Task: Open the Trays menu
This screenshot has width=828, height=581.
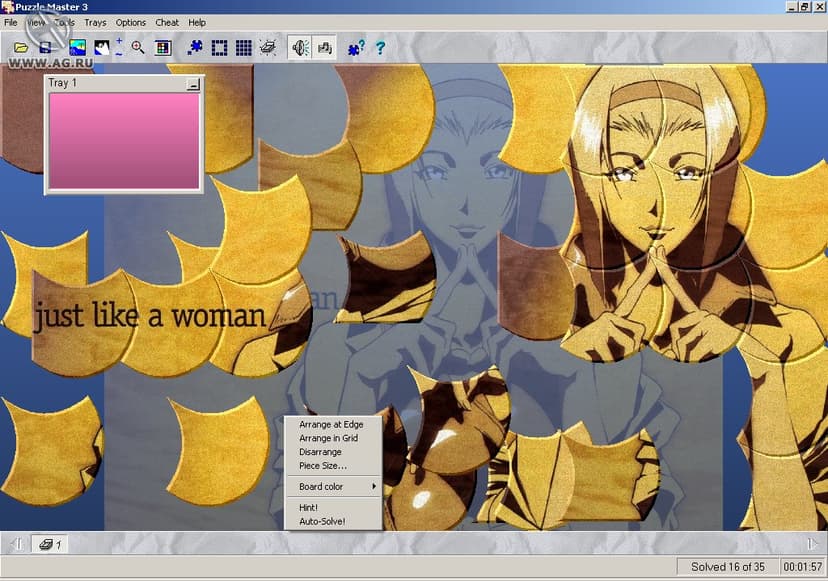Action: tap(95, 23)
